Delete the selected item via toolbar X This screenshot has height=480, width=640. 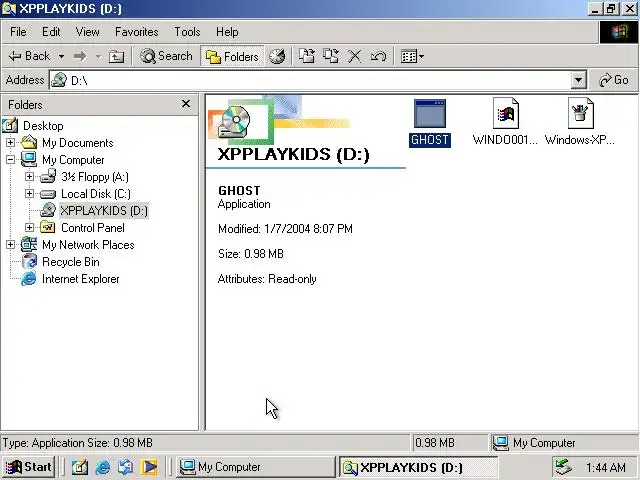[x=354, y=56]
